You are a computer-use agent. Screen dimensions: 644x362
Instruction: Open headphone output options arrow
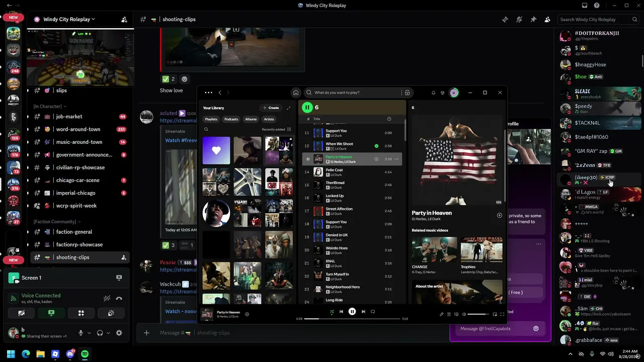[108, 333]
